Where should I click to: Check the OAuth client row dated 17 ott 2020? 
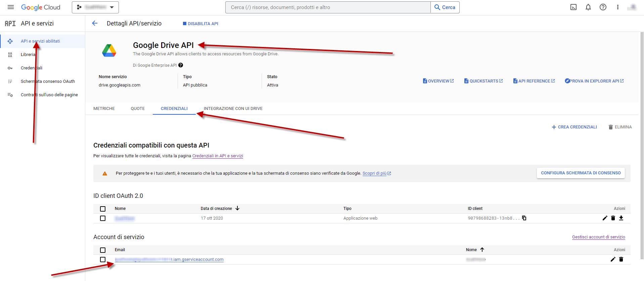tap(103, 218)
